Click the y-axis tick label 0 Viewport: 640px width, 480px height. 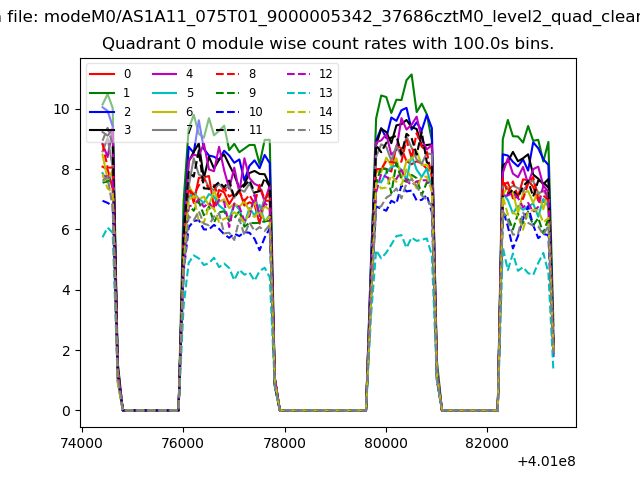[x=65, y=411]
